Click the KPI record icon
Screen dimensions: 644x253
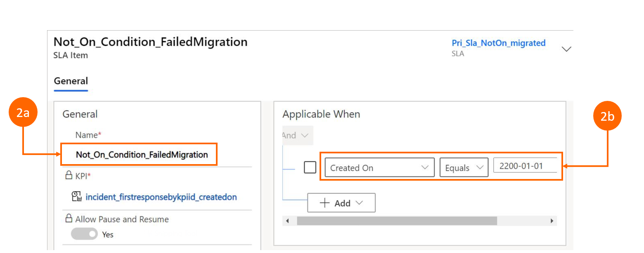click(x=77, y=197)
